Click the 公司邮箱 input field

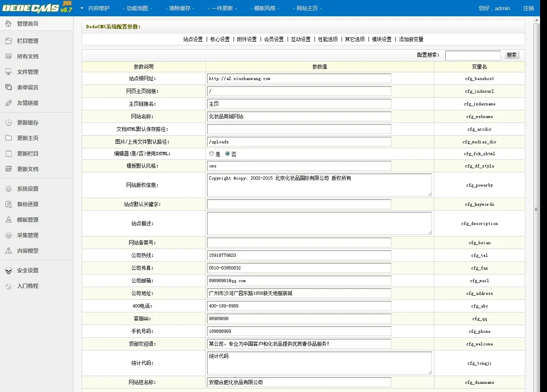(x=299, y=281)
